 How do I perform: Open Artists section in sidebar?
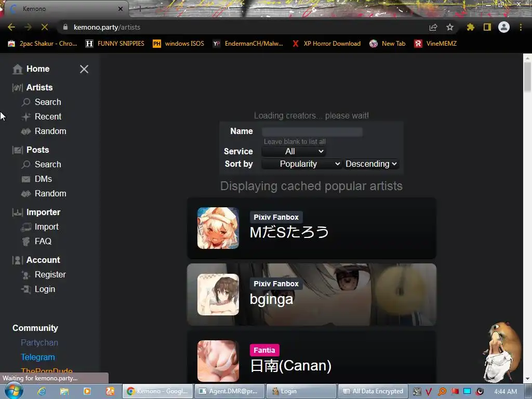pos(39,87)
